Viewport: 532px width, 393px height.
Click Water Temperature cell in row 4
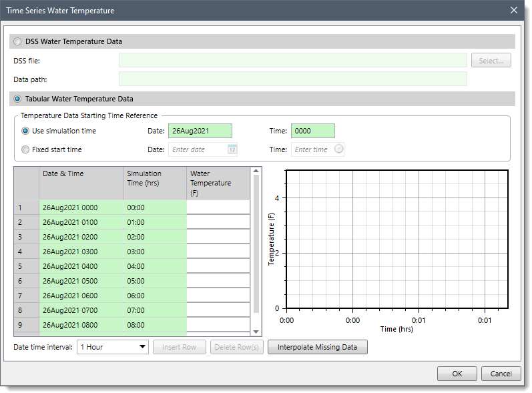[x=218, y=252]
